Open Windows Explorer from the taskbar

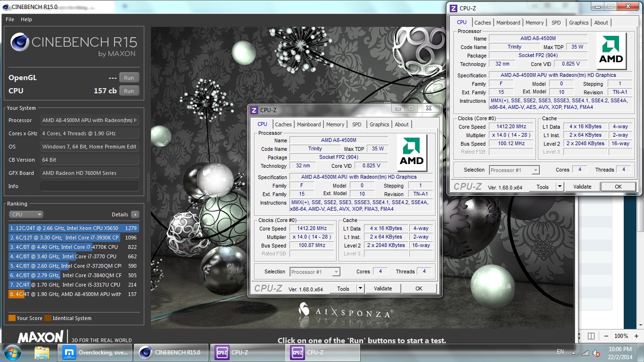click(42, 353)
